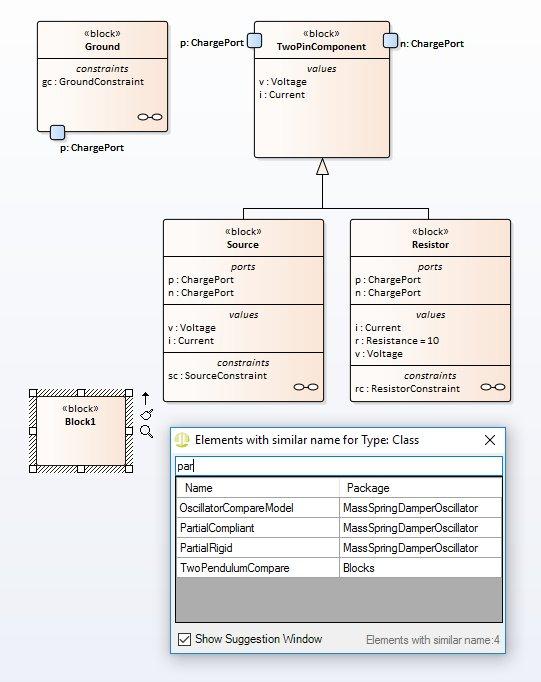Click the composite icon in Source constraints

click(306, 387)
